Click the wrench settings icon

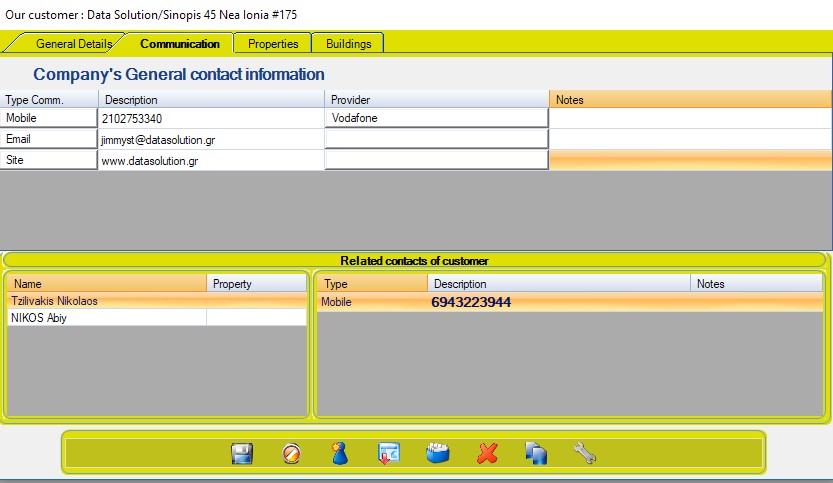585,454
